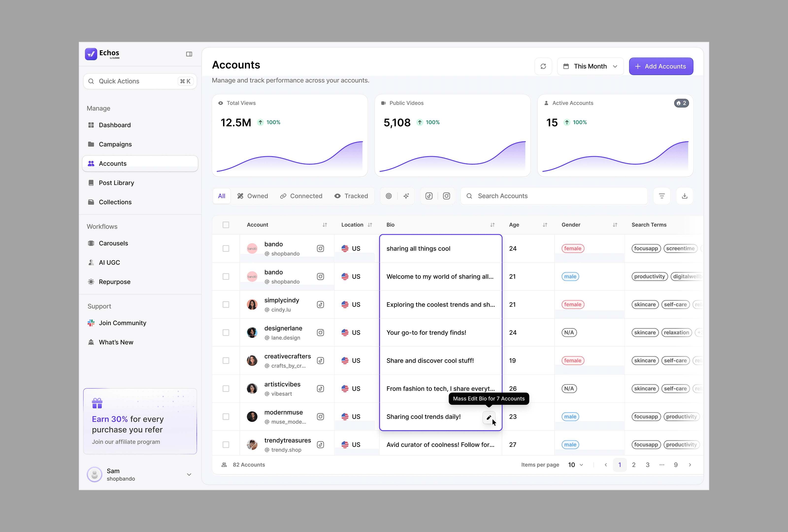The height and width of the screenshot is (532, 788).
Task: Toggle the select-all header checkbox
Action: coord(226,225)
